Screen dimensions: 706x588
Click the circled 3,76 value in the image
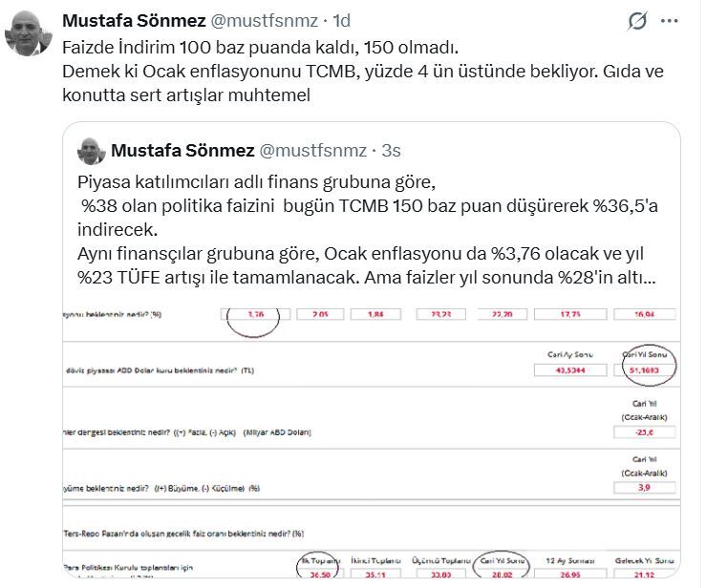pos(252,314)
